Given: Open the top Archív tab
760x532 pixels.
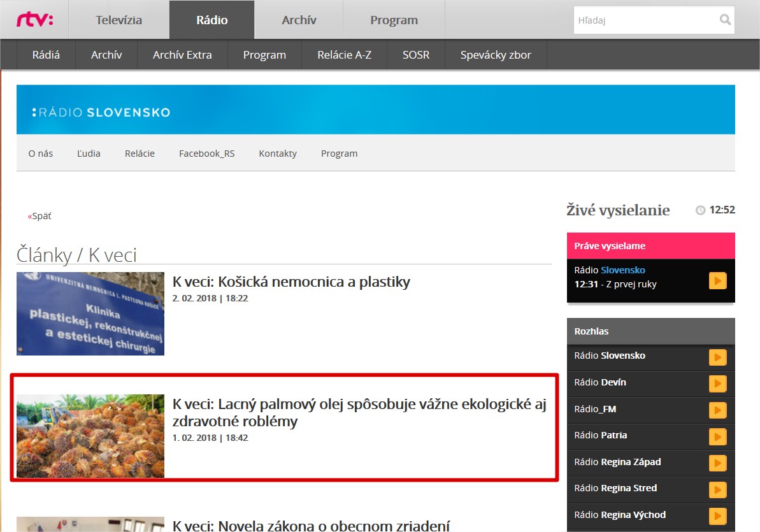Looking at the screenshot, I should click(299, 20).
